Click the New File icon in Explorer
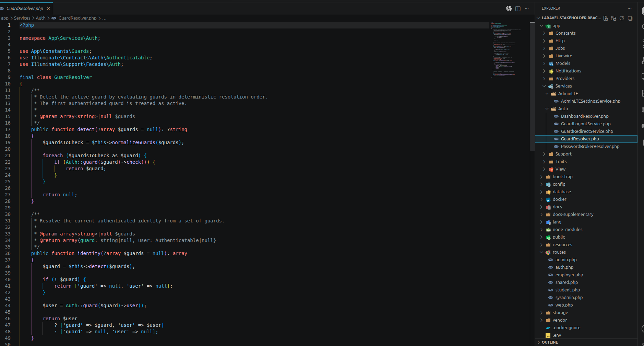Screen dimensions: 644x346 point(606,18)
